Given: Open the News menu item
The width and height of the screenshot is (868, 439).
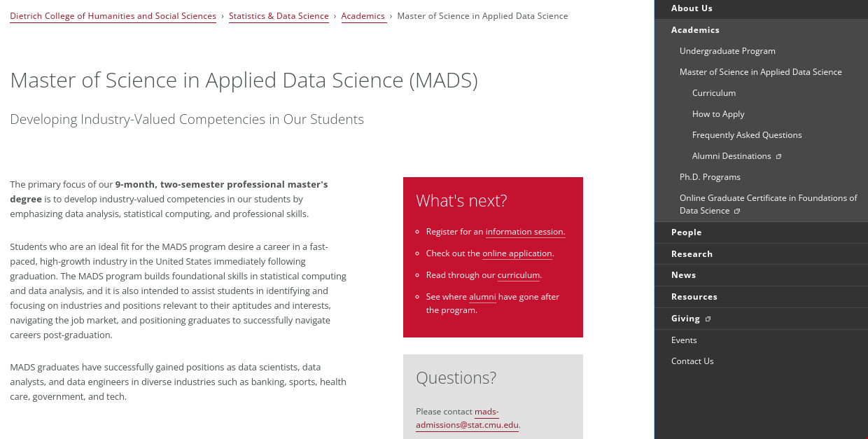Looking at the screenshot, I should click(683, 275).
